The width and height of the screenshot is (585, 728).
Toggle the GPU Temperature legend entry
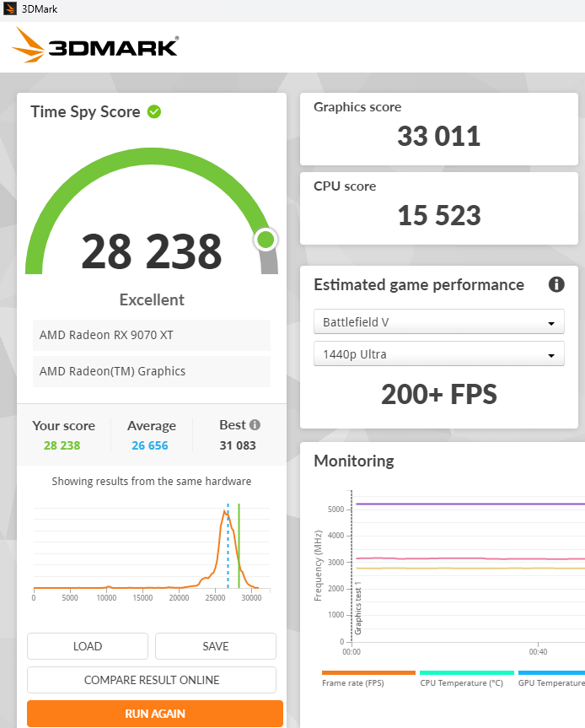551,679
